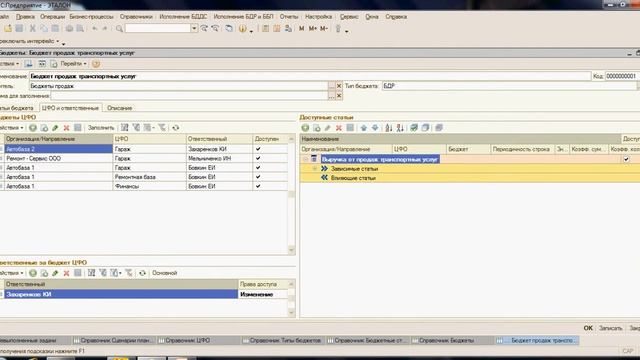Expand the Зависимые статьи tree node

tap(315, 169)
